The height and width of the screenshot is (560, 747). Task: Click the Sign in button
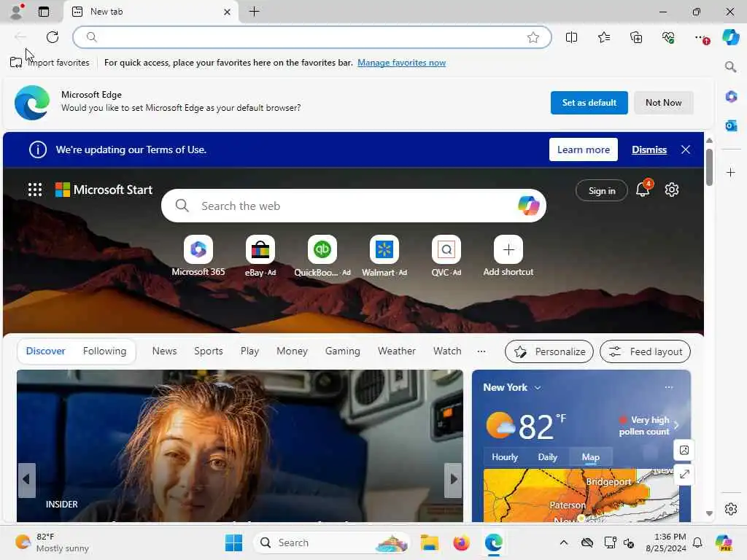(x=602, y=191)
